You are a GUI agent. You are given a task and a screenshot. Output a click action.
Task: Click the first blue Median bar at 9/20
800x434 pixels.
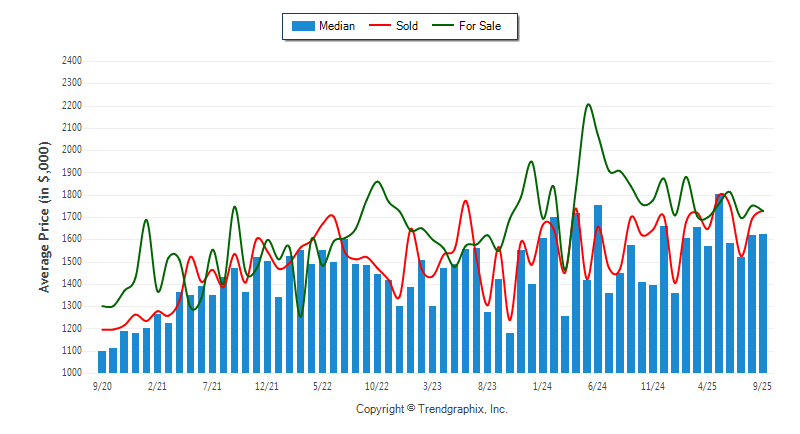(102, 362)
